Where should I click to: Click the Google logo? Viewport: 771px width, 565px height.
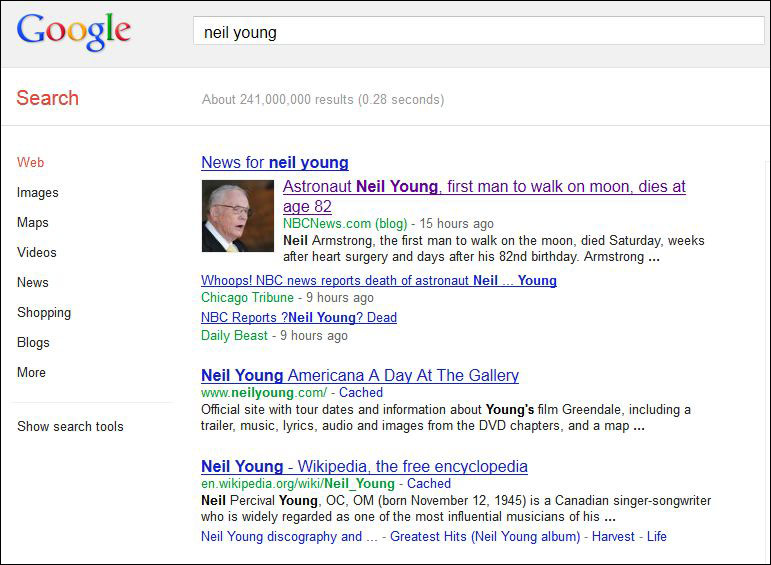pos(74,31)
